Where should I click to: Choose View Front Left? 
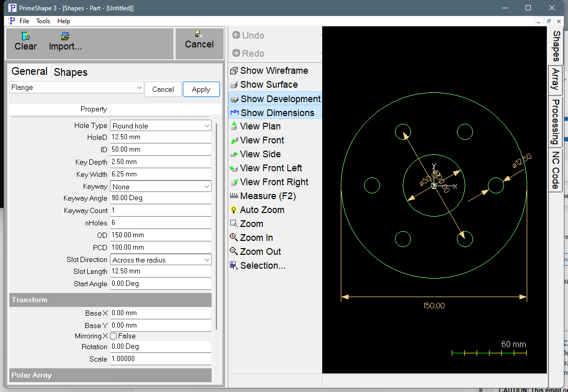266,168
